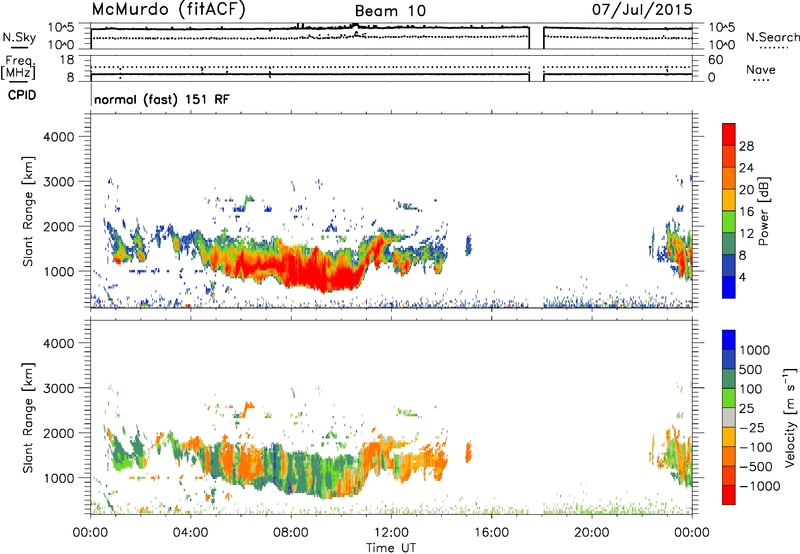This screenshot has height=554, width=800.
Task: Click the 'CPID' label
Action: click(22, 95)
